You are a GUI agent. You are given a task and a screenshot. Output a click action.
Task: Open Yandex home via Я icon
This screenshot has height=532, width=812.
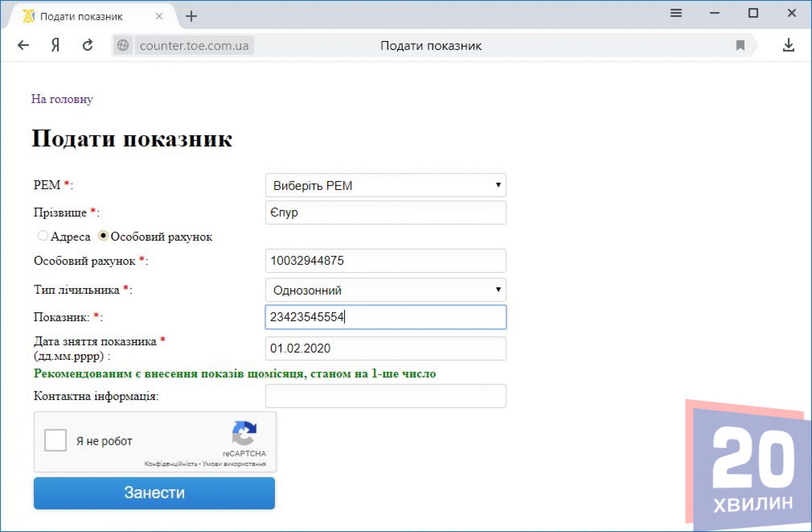[55, 45]
